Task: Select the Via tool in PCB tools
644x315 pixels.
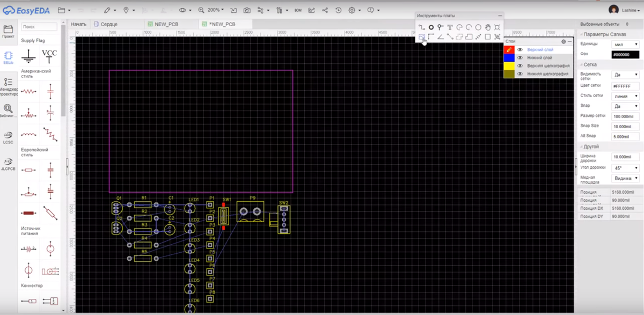Action: point(440,27)
